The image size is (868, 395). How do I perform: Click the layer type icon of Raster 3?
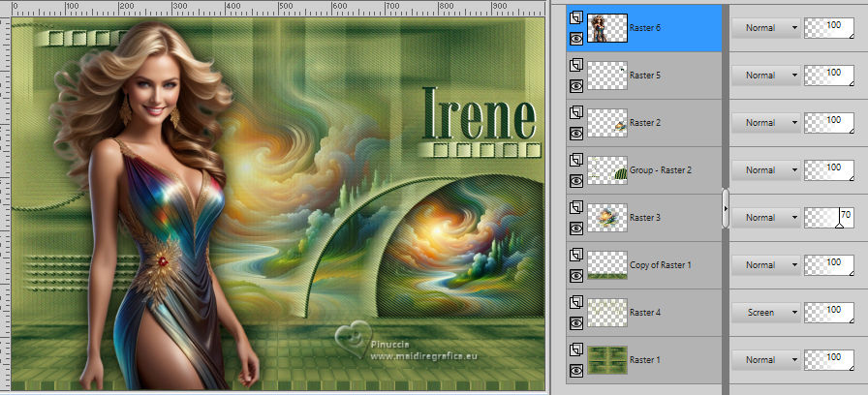[x=576, y=207]
